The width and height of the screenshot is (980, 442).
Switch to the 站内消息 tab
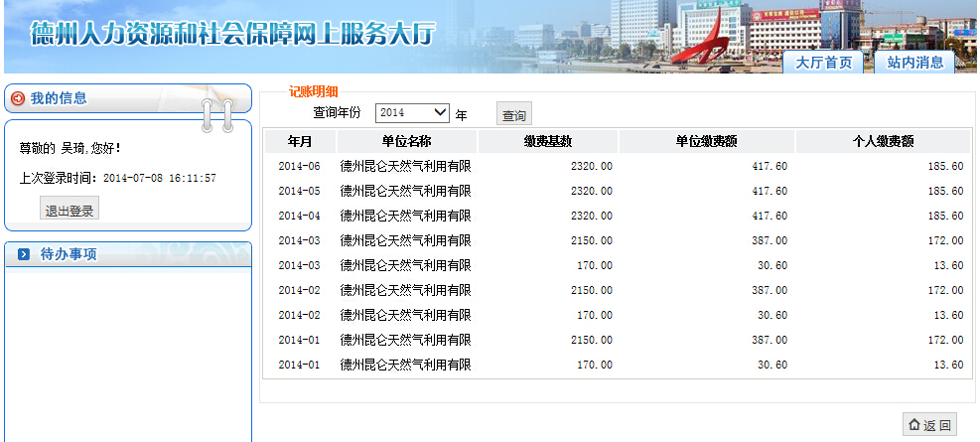(914, 63)
